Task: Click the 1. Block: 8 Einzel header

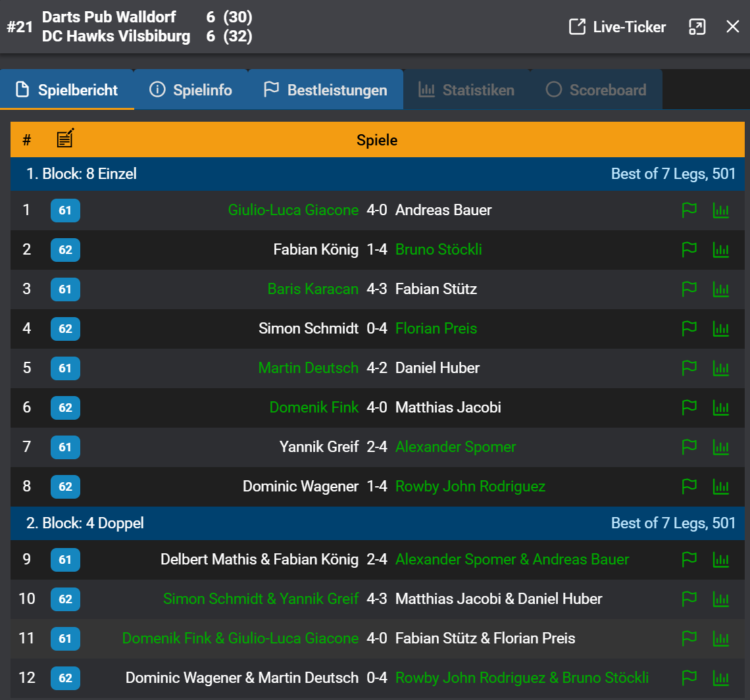Action: pos(82,174)
